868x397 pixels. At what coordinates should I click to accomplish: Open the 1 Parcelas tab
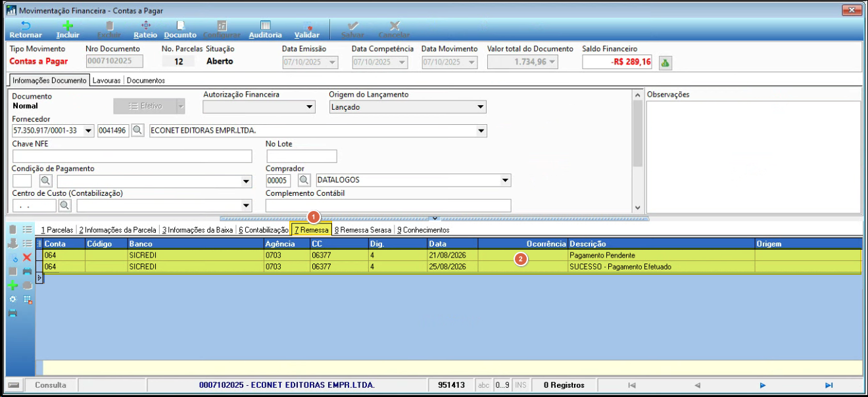57,230
